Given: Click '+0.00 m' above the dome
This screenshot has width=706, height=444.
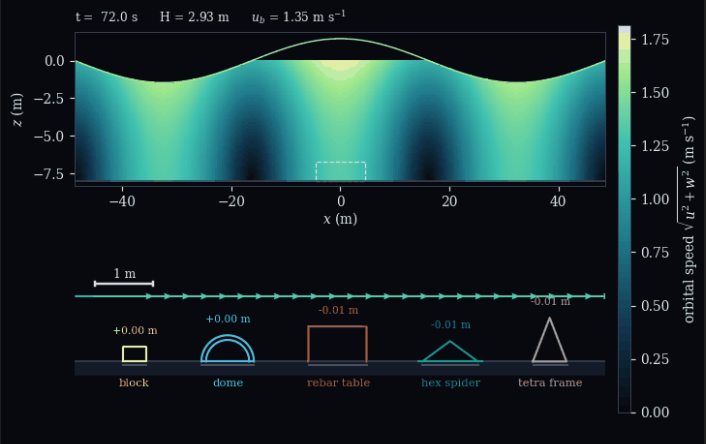Looking at the screenshot, I should (x=228, y=319).
